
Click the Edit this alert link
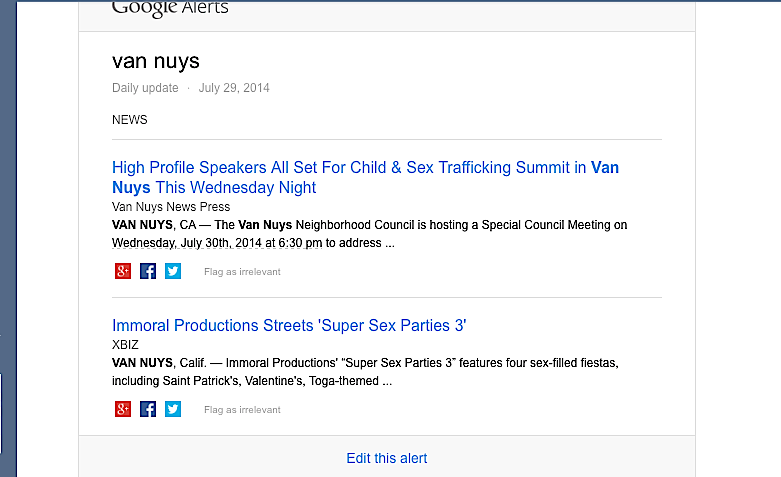click(x=386, y=458)
